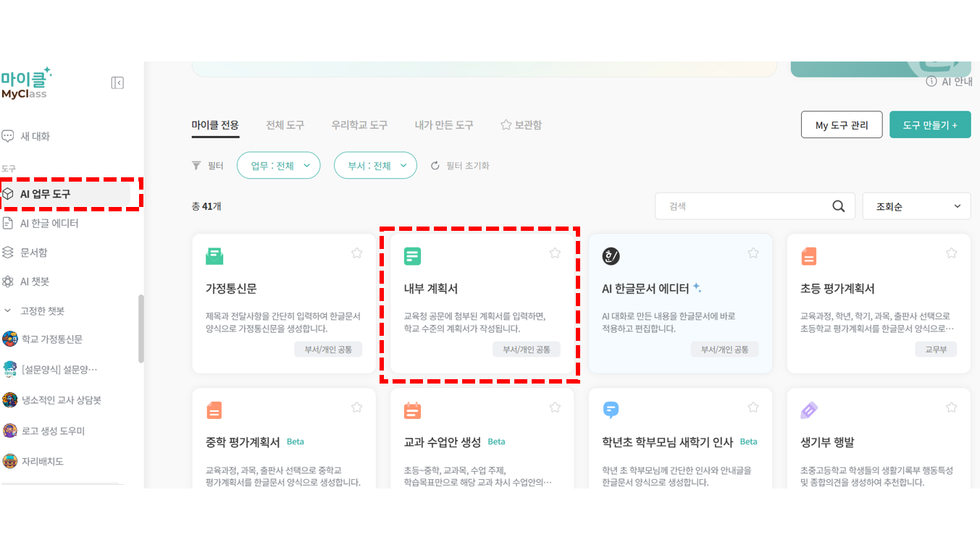This screenshot has width=980, height=550.
Task: Switch to the 보관함 tab
Action: click(x=521, y=125)
